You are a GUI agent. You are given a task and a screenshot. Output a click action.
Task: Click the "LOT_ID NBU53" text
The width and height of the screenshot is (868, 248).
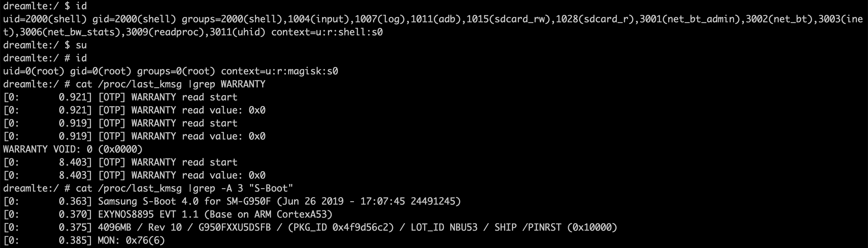click(444, 228)
